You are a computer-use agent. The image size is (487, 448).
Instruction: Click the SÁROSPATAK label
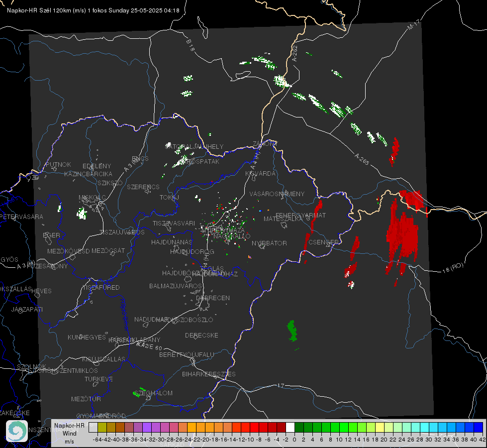point(199,161)
